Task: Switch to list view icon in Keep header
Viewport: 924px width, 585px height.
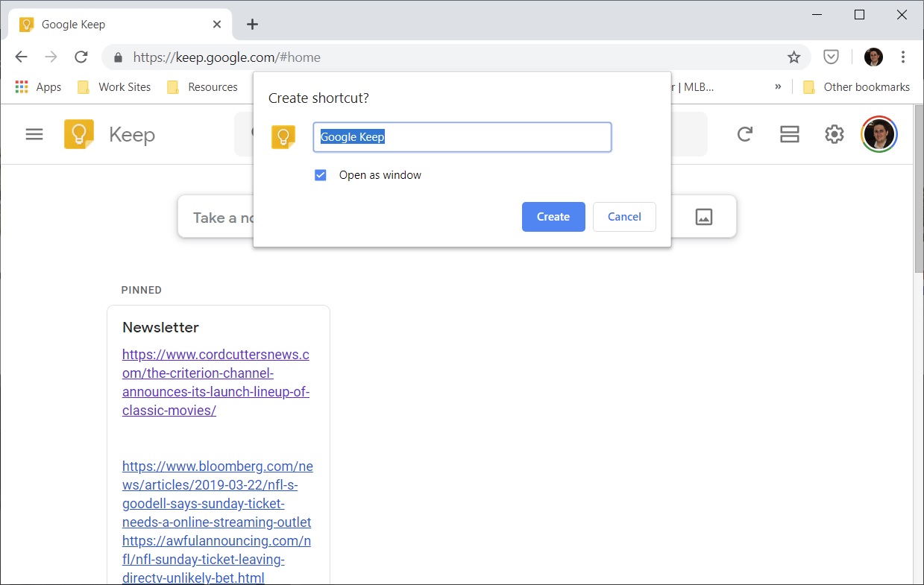Action: coord(789,134)
